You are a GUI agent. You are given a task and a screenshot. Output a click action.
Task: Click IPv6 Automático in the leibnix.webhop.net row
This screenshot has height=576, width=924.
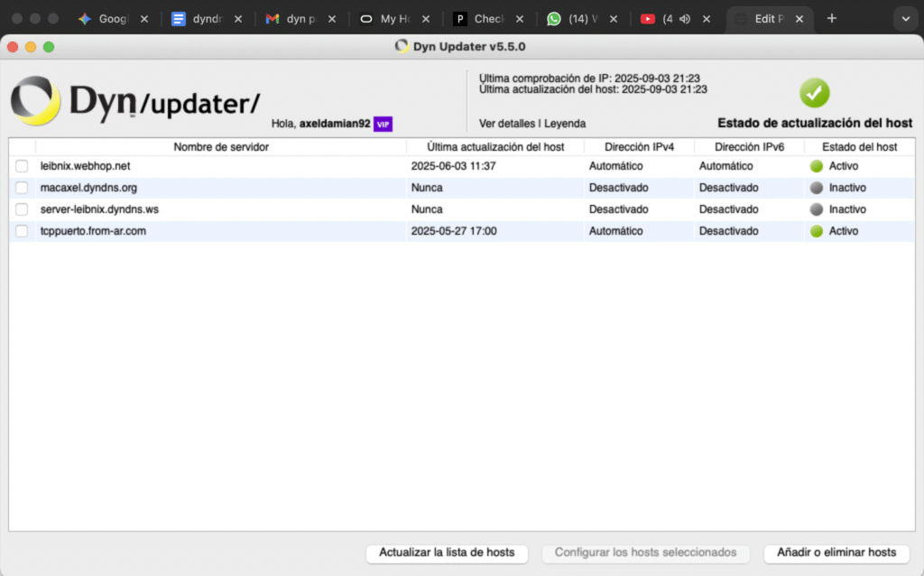pyautogui.click(x=726, y=166)
